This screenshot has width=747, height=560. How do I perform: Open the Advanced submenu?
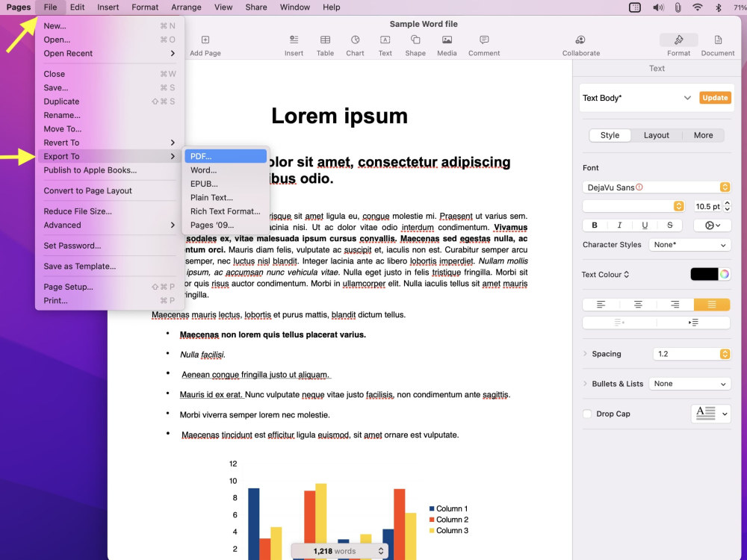[110, 225]
